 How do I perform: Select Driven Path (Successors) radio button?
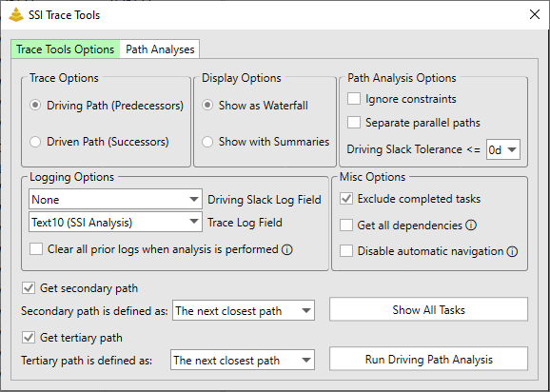[x=35, y=142]
